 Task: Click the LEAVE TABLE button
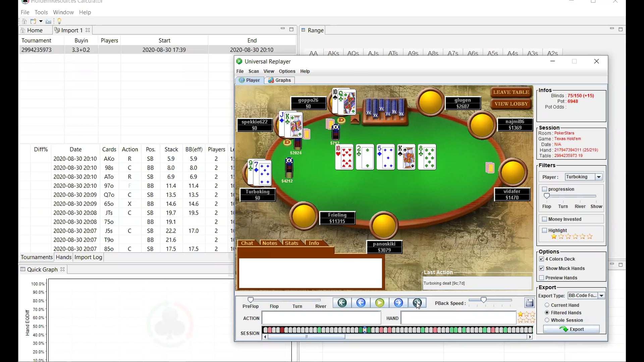(x=511, y=92)
